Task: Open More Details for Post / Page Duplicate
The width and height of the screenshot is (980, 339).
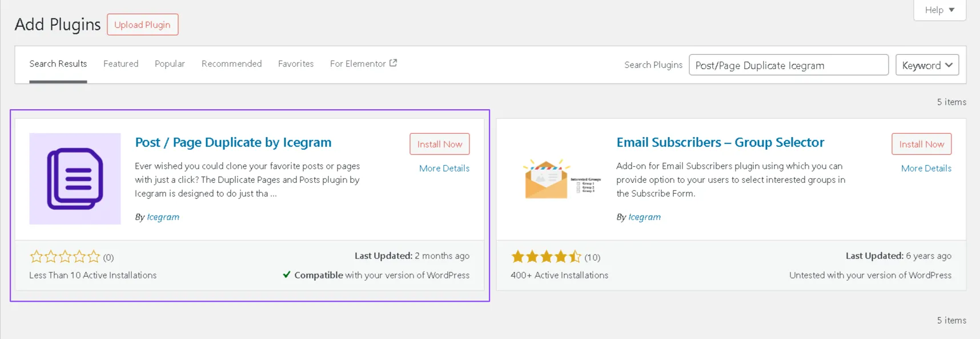Action: (444, 168)
